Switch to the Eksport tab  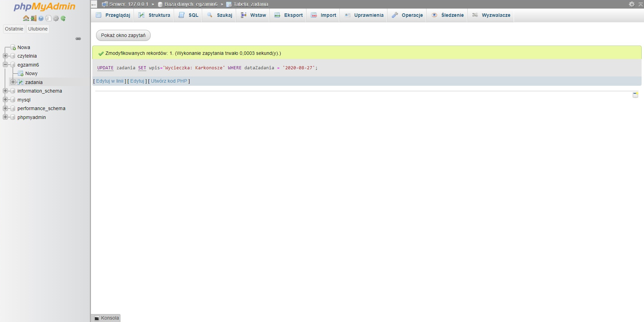point(289,15)
